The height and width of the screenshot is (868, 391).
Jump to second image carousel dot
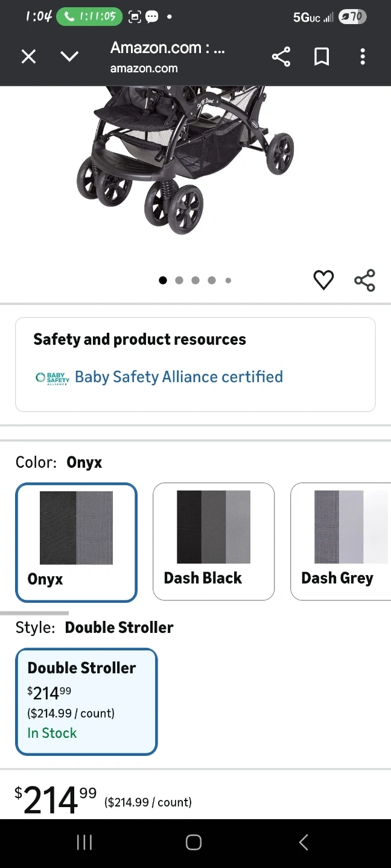click(x=179, y=280)
